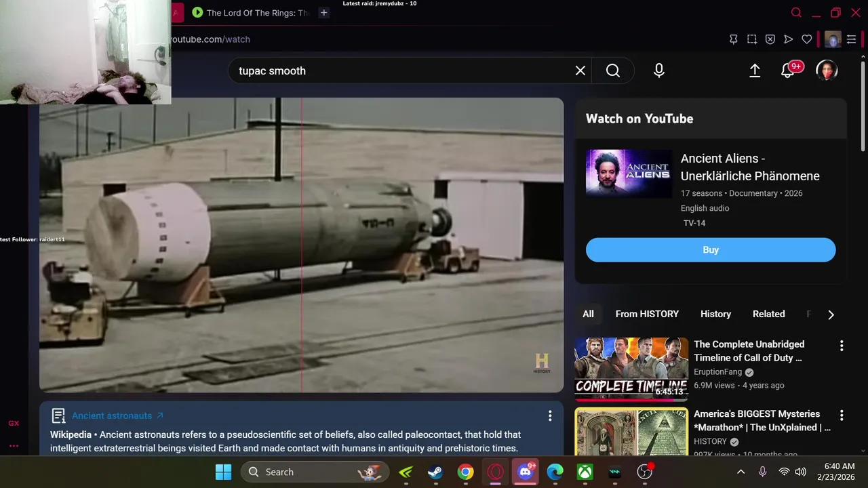Click the '17 seasons • Documentary • 2026' text

coord(742,193)
